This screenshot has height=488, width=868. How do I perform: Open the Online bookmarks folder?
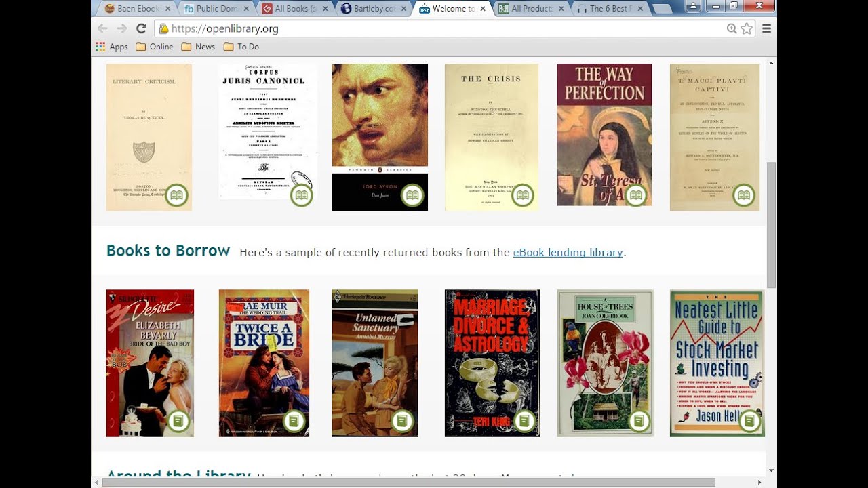pos(155,47)
